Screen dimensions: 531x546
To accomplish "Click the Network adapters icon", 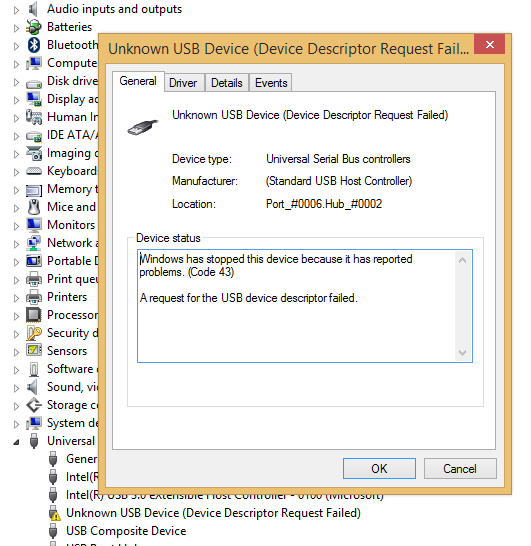I will [34, 243].
